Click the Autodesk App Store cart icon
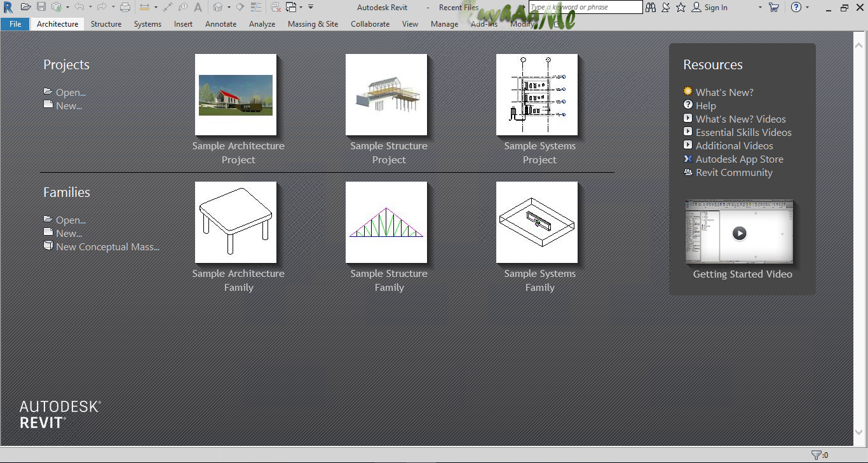 (774, 7)
